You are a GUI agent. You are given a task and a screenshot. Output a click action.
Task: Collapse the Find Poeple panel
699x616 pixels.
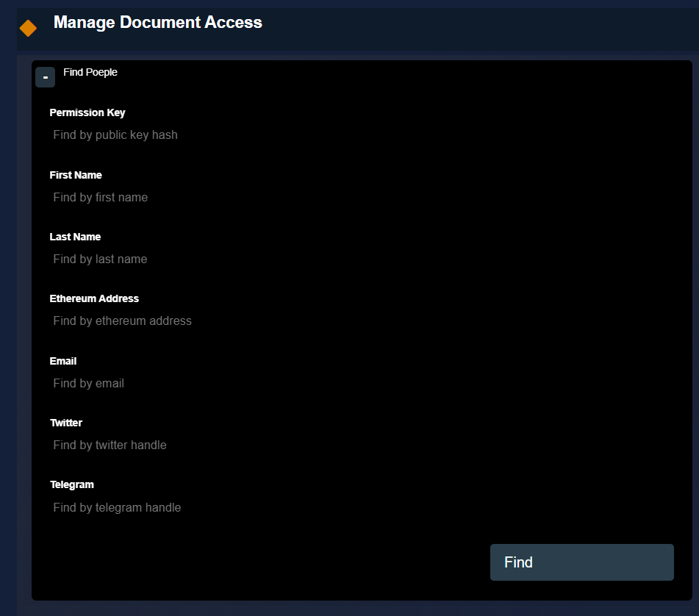pyautogui.click(x=45, y=77)
